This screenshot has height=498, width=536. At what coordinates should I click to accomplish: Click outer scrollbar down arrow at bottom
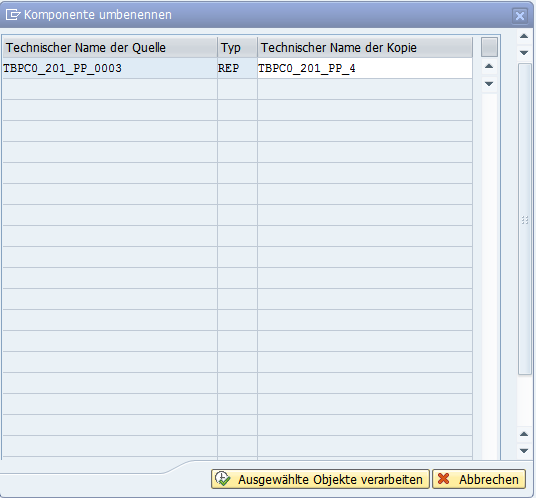(x=524, y=451)
